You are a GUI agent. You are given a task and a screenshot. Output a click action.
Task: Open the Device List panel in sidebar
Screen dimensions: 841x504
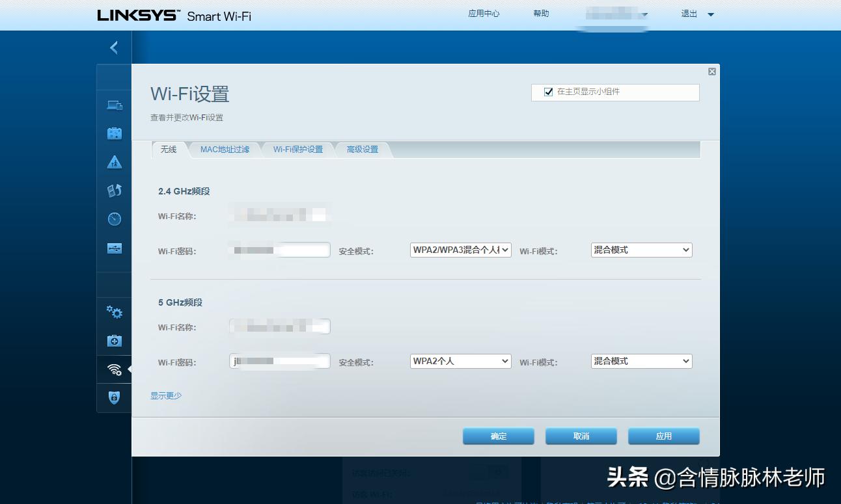tap(114, 105)
